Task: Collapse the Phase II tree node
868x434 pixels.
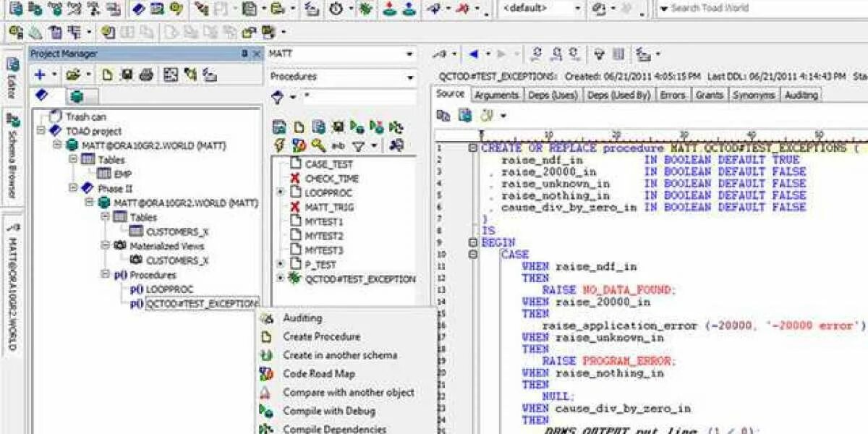Action: point(73,188)
